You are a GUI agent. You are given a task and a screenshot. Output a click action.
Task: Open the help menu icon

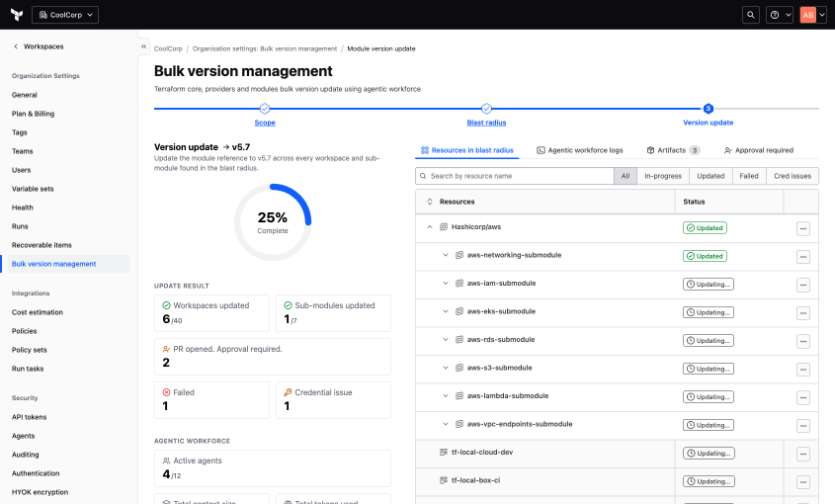780,15
